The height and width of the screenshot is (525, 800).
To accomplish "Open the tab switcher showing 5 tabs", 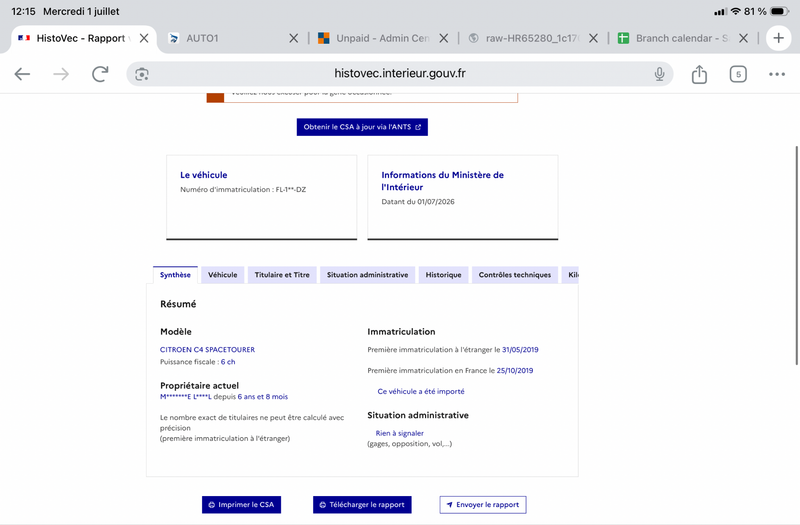I will (x=738, y=74).
